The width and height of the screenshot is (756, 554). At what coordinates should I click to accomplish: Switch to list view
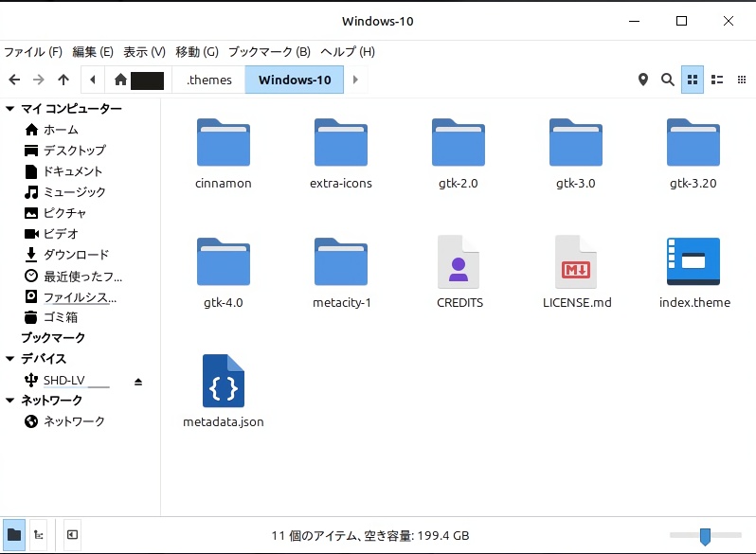coord(717,80)
